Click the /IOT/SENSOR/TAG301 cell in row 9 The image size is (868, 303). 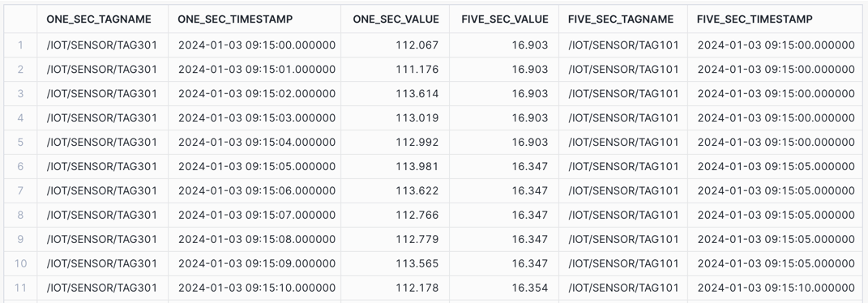tap(102, 240)
